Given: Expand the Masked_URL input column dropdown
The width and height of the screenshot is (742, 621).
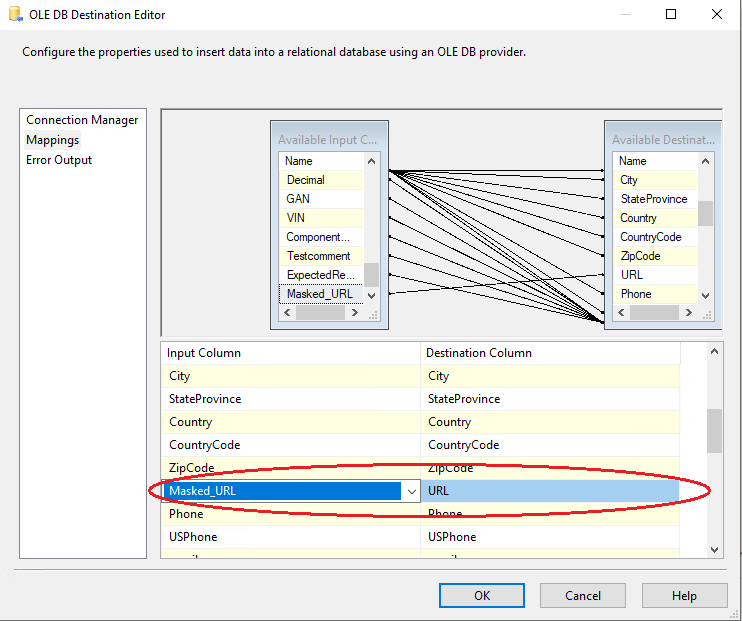Looking at the screenshot, I should pyautogui.click(x=411, y=491).
